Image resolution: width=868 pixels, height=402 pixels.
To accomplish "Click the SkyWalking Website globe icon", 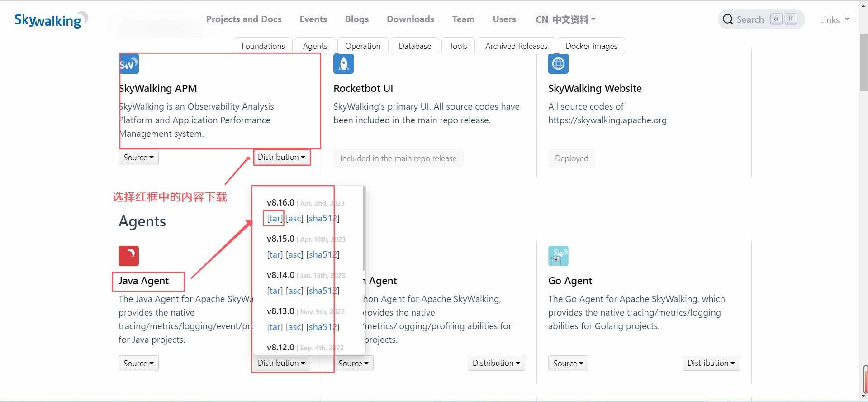I will 558,64.
